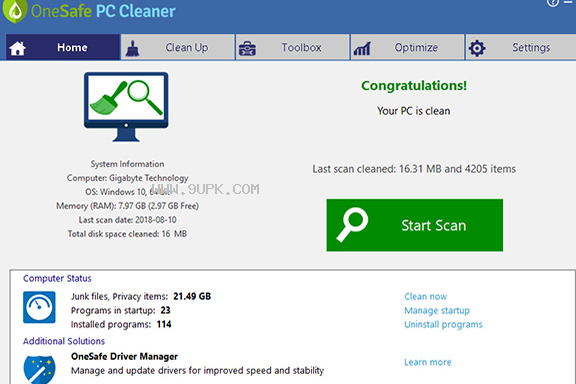The width and height of the screenshot is (576, 384).
Task: Click the broom icon on Clean Up tab
Action: coord(132,48)
